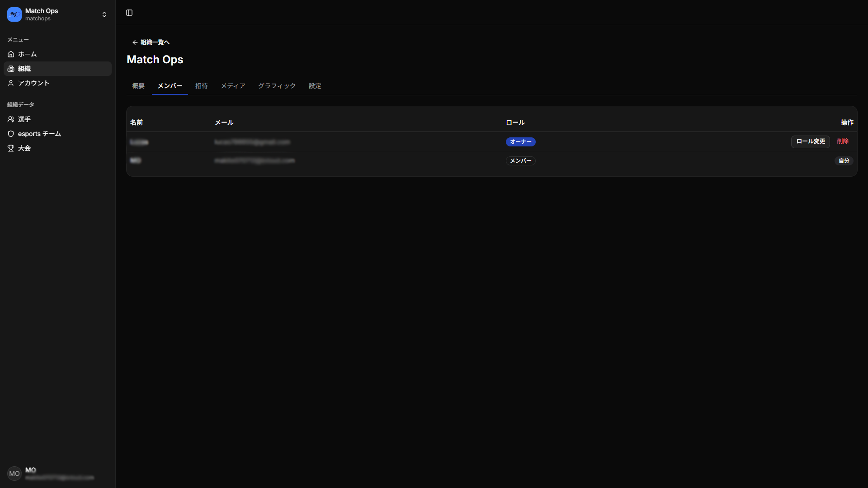868x488 pixels.
Task: Click the shield icon beside esports チーム
Action: coord(11,134)
